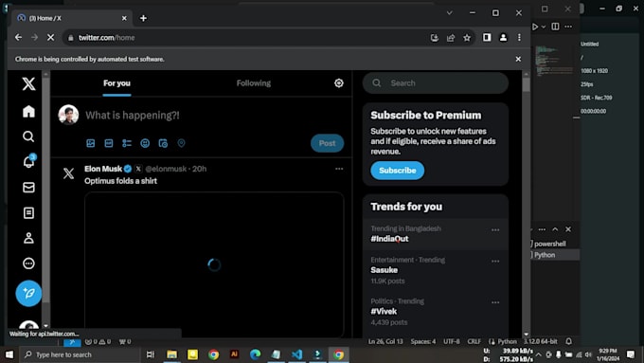Expand Chrome tab search chevron
The width and height of the screenshot is (644, 363).
pyautogui.click(x=449, y=12)
